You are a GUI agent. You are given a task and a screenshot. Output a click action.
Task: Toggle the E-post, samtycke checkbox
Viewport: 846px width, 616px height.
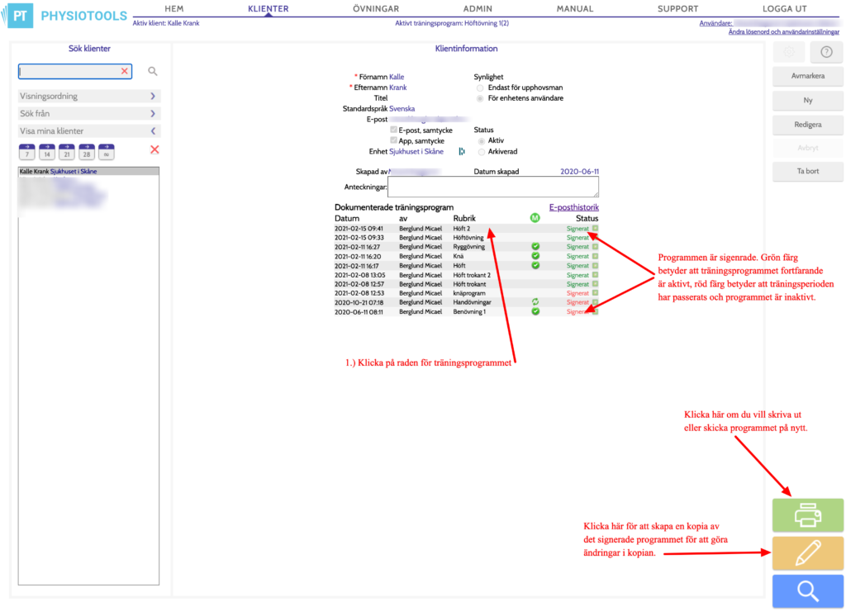(x=394, y=130)
